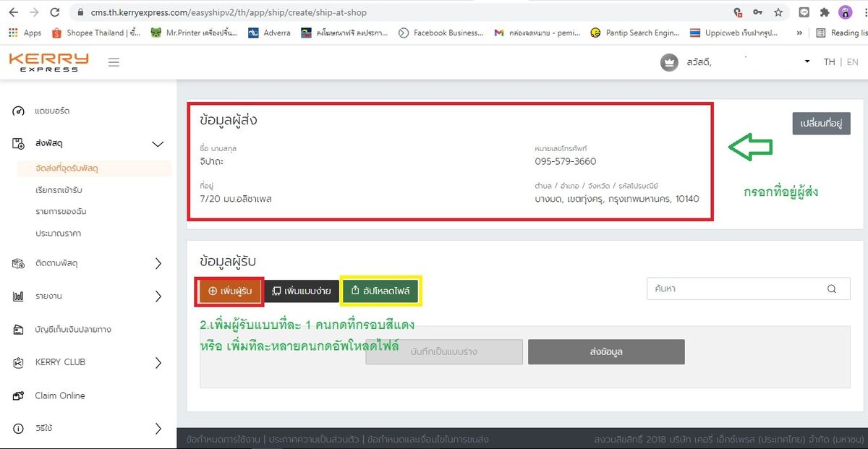The height and width of the screenshot is (449, 868).
Task: Open Claim Online menu
Action: coord(60,395)
